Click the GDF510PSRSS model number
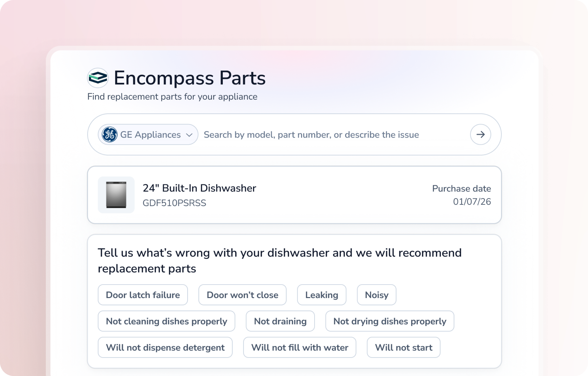The width and height of the screenshot is (588, 376). point(174,203)
